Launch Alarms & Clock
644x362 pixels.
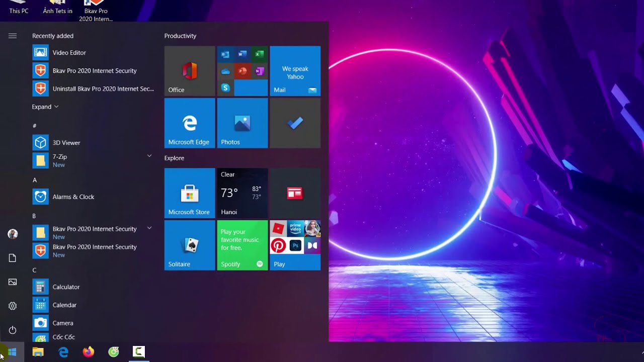click(94, 197)
